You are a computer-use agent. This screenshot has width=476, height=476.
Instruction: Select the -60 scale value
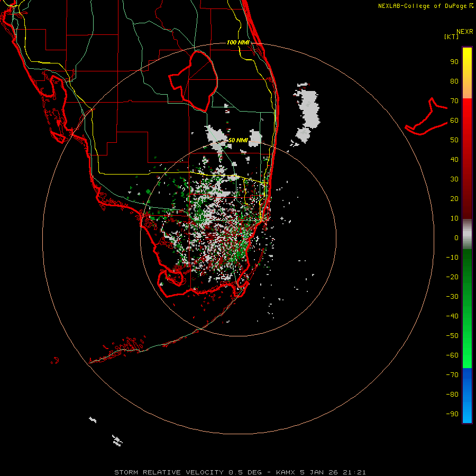452,355
